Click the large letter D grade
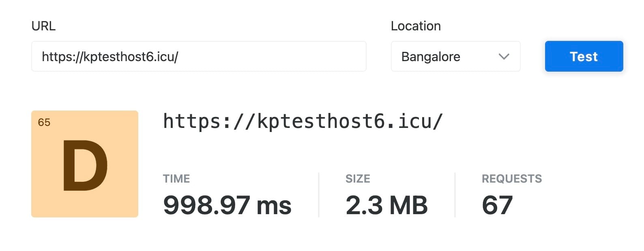 85,166
